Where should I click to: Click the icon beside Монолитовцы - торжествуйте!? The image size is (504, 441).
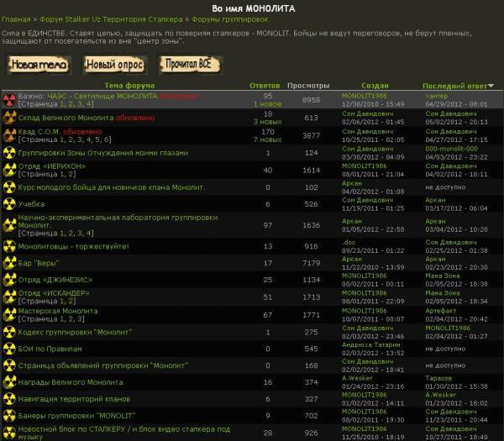(9, 246)
